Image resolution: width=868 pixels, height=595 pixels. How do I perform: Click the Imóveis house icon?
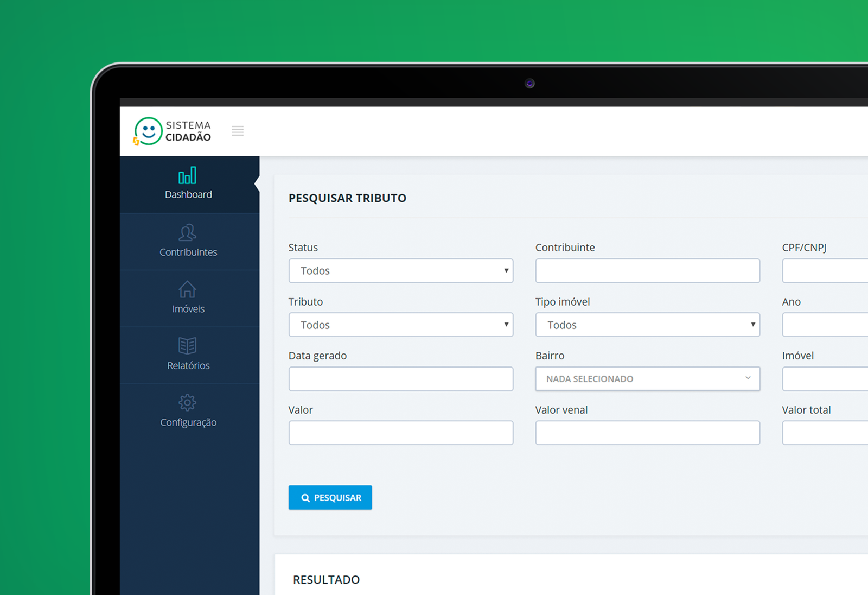(x=188, y=289)
